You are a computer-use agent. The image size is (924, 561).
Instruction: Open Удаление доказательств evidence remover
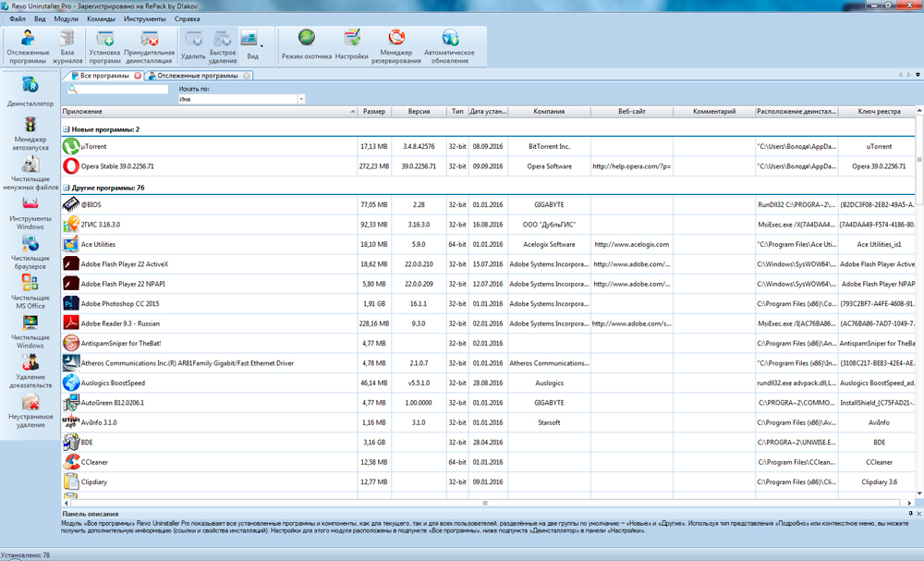pyautogui.click(x=30, y=371)
